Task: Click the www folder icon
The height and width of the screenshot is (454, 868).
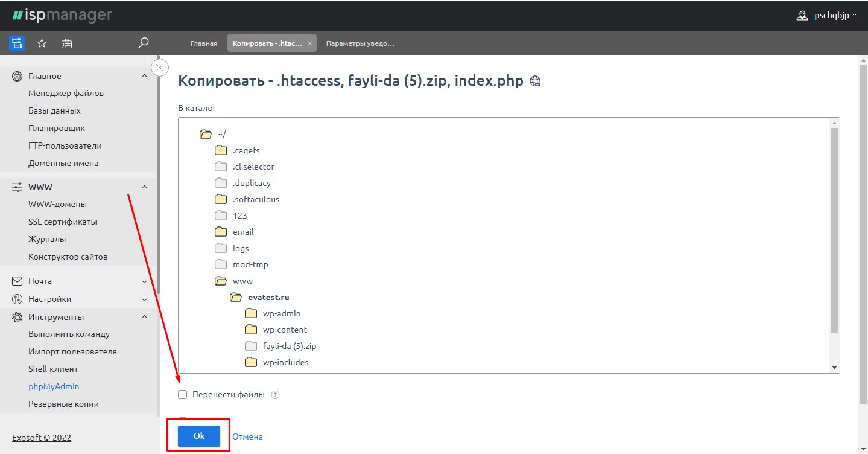Action: [x=221, y=281]
